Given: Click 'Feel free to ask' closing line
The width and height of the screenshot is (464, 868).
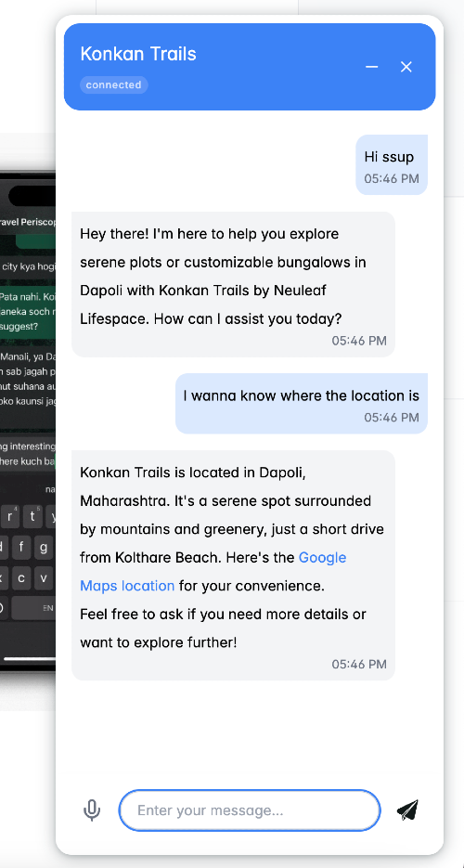Looking at the screenshot, I should click(223, 628).
